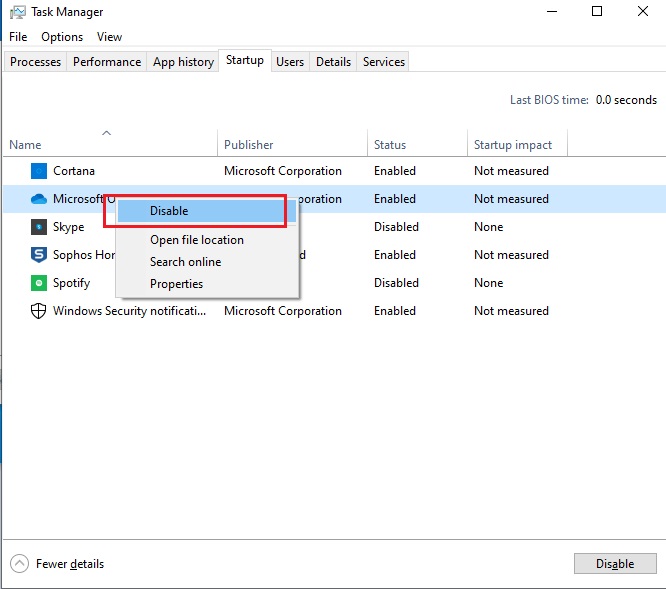The height and width of the screenshot is (589, 666).
Task: Close the Task Manager window
Action: click(x=643, y=11)
